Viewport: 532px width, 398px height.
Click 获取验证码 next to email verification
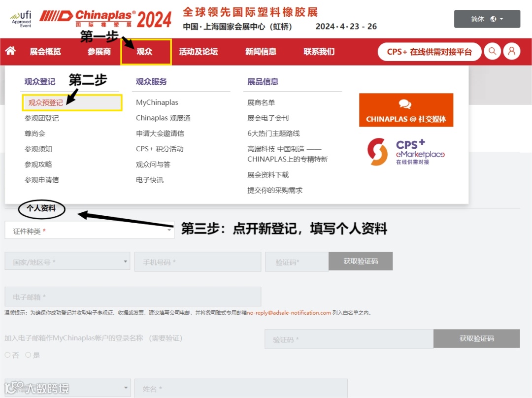[x=476, y=338]
